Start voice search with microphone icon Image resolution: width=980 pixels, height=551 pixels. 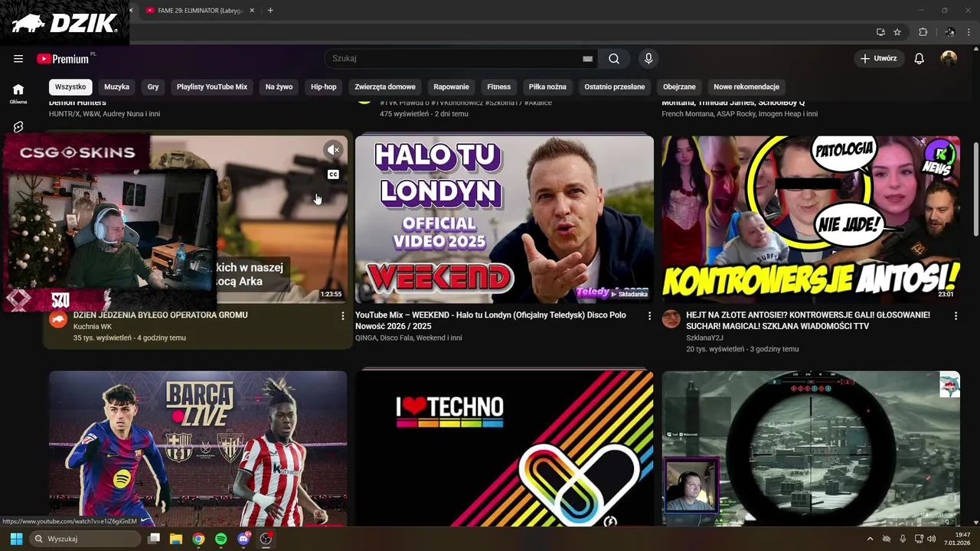pyautogui.click(x=648, y=59)
